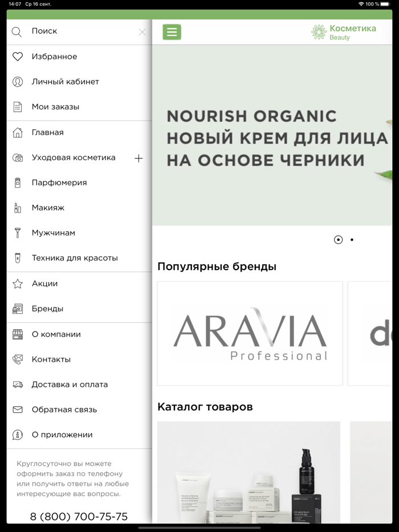This screenshot has width=399, height=532.
Task: Open Акции menu item
Action: coord(79,284)
